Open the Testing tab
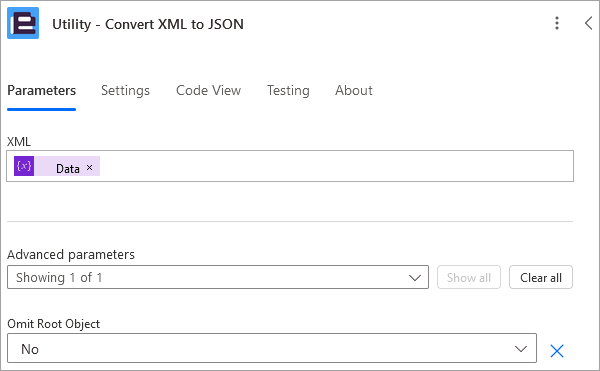Viewport: 600px width, 371px height. (x=288, y=91)
